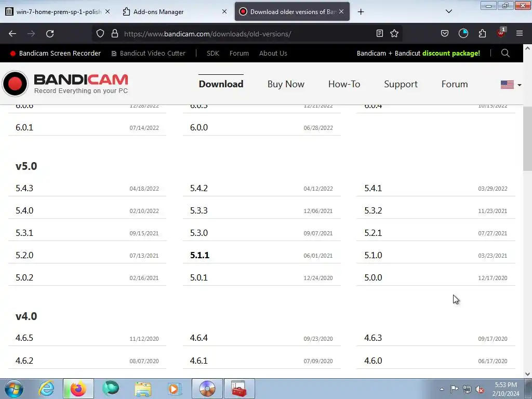Open the Pocket save icon

(445, 33)
